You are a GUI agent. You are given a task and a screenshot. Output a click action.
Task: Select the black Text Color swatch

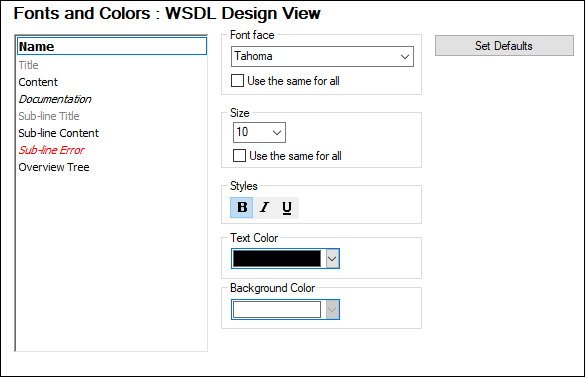tap(277, 259)
